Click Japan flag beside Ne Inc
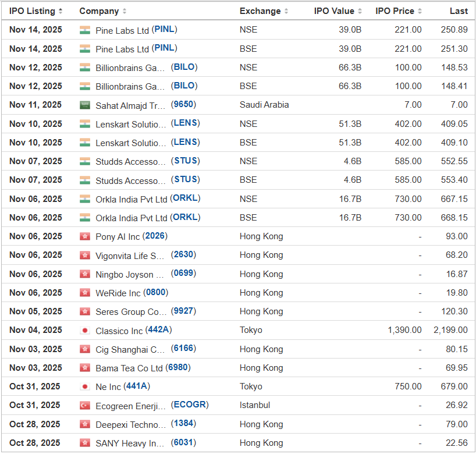The width and height of the screenshot is (476, 454). [85, 386]
